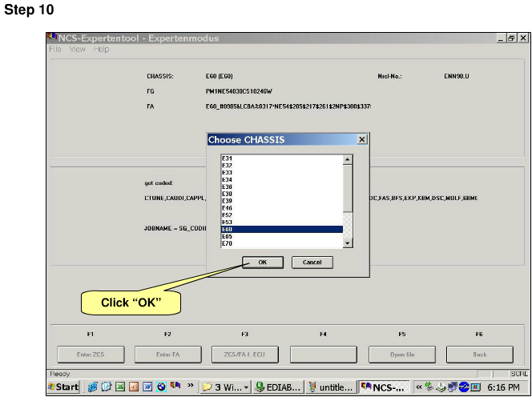
Task: Open the View menu
Action: coord(78,49)
